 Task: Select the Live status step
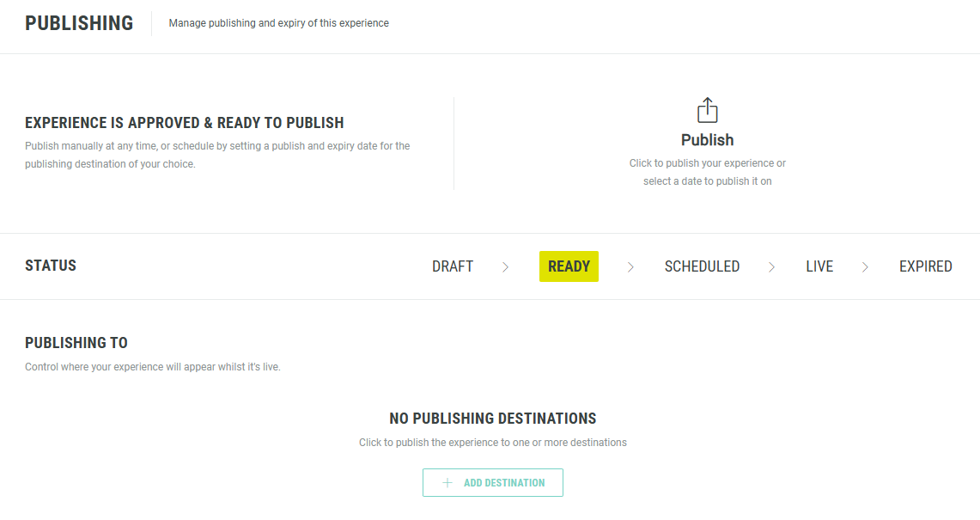point(819,266)
